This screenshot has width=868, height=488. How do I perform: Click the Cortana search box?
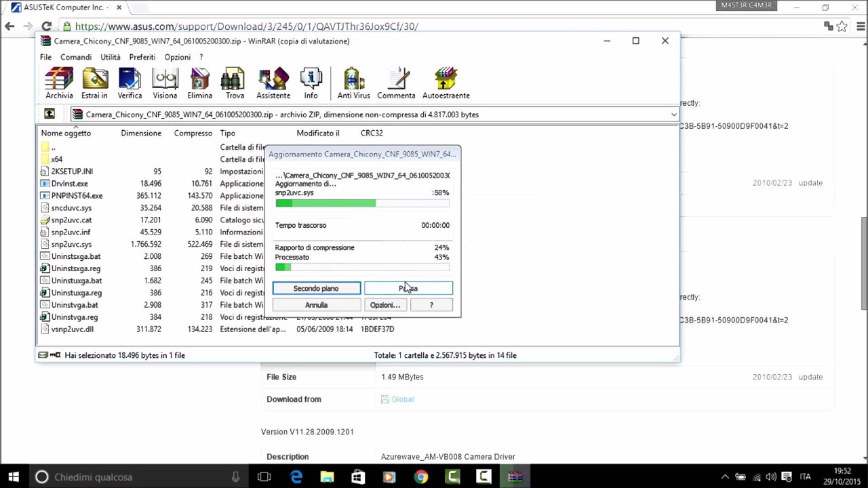tap(139, 477)
